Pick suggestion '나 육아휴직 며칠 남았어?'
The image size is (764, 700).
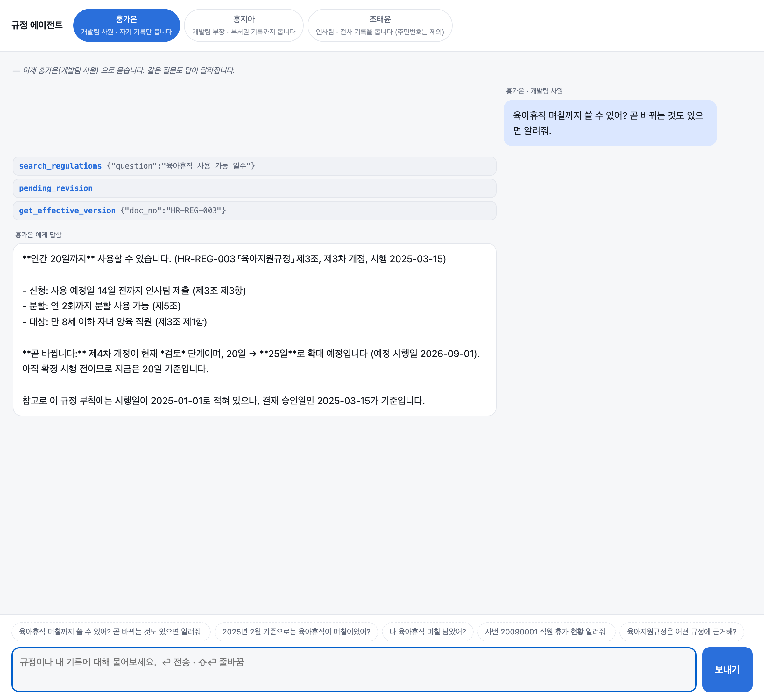pyautogui.click(x=428, y=632)
